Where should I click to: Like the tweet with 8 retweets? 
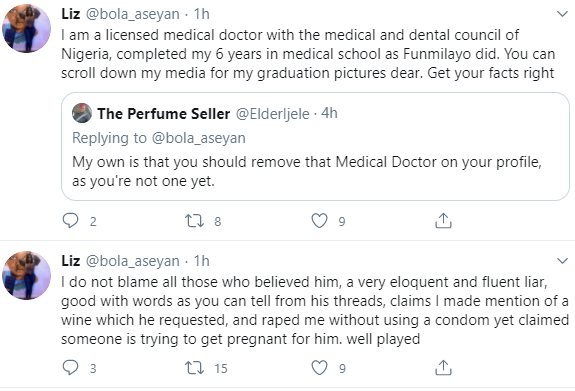319,221
